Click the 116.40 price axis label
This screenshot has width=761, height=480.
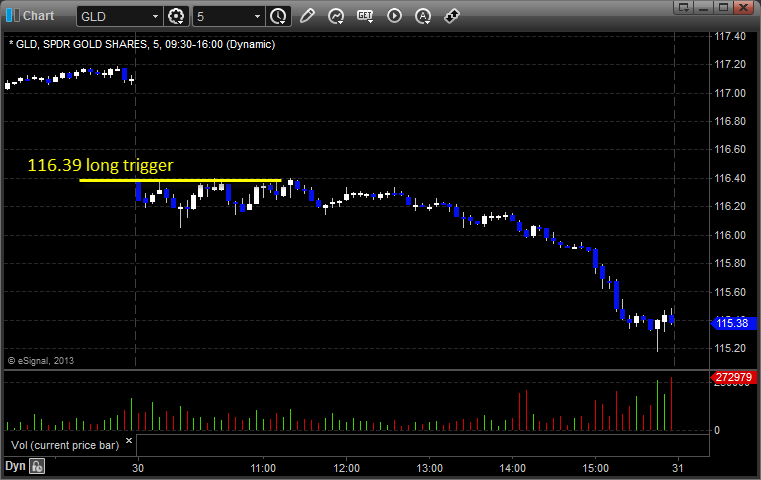click(730, 179)
